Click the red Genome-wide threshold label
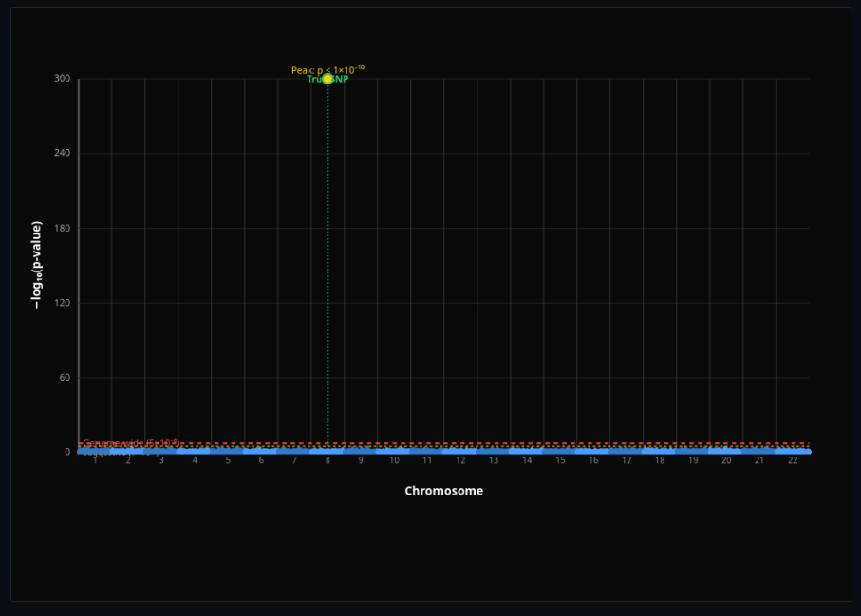Image resolution: width=861 pixels, height=616 pixels. [130, 443]
